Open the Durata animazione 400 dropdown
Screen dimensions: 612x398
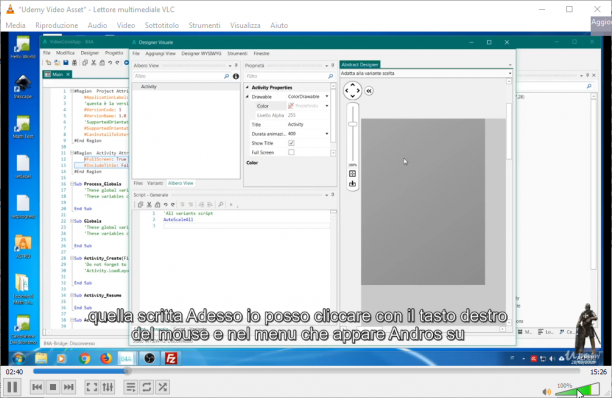tap(327, 134)
